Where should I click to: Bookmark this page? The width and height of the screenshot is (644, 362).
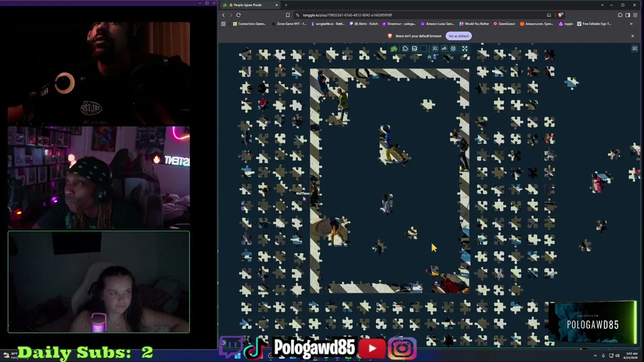click(288, 15)
